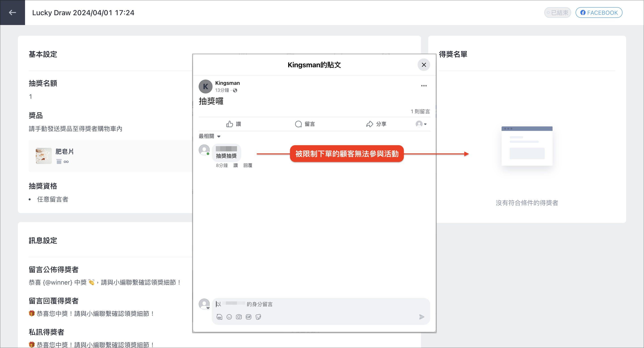Image resolution: width=644 pixels, height=348 pixels.
Task: Click the Kingsman page avatar
Action: (x=205, y=86)
